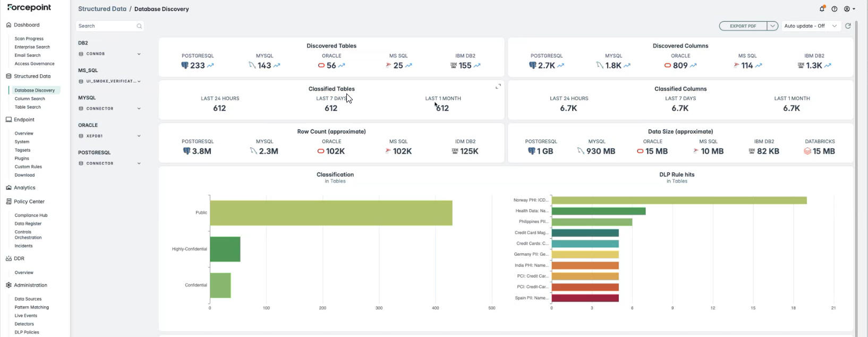This screenshot has width=868, height=337.
Task: Expand the PostgreSQL CONNECTOR entry
Action: pos(139,163)
